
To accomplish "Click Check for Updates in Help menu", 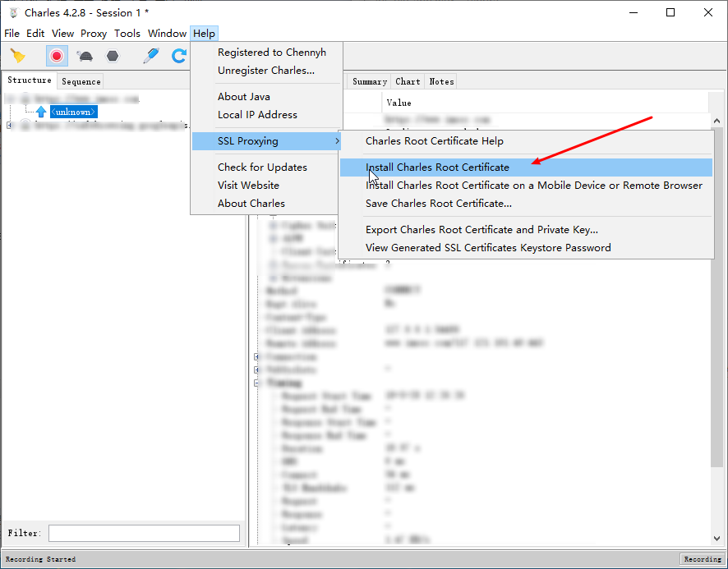I will [262, 167].
